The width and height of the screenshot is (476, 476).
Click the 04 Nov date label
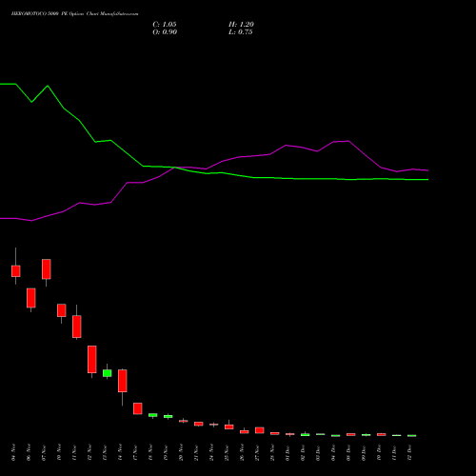point(13,452)
